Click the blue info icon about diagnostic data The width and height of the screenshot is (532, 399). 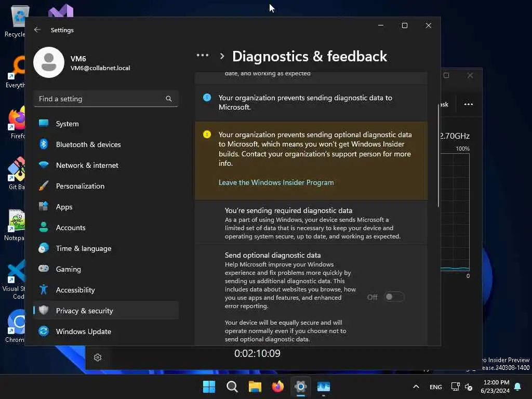coord(207,98)
